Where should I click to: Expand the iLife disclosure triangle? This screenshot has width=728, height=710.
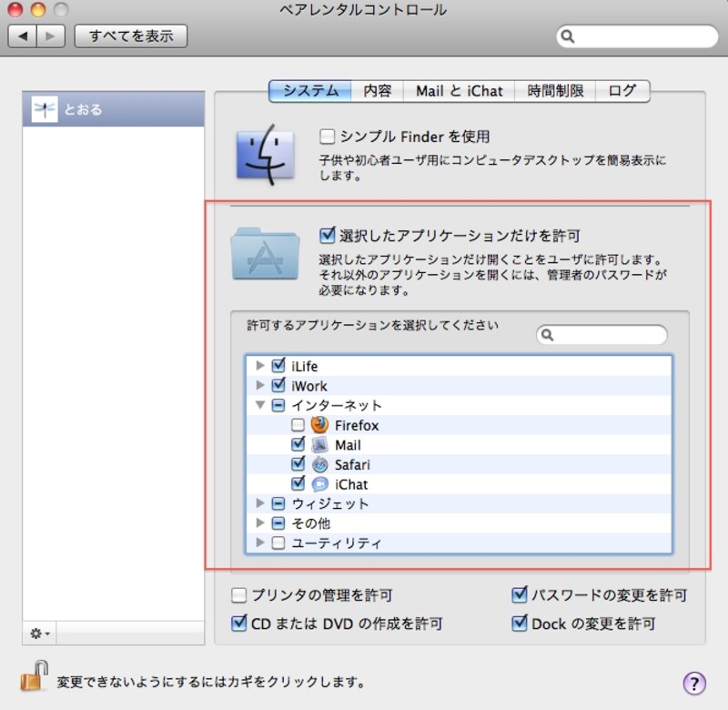(261, 366)
